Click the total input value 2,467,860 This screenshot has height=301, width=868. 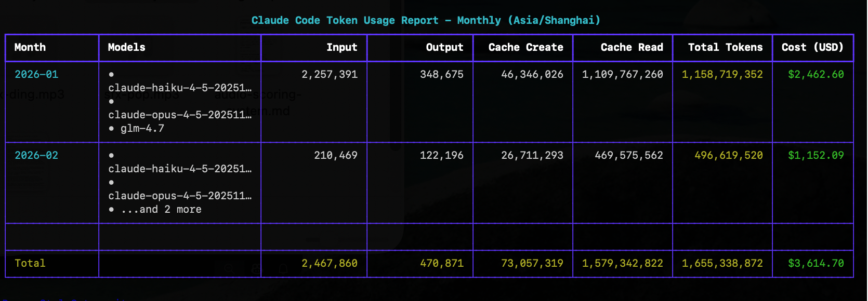coord(330,263)
